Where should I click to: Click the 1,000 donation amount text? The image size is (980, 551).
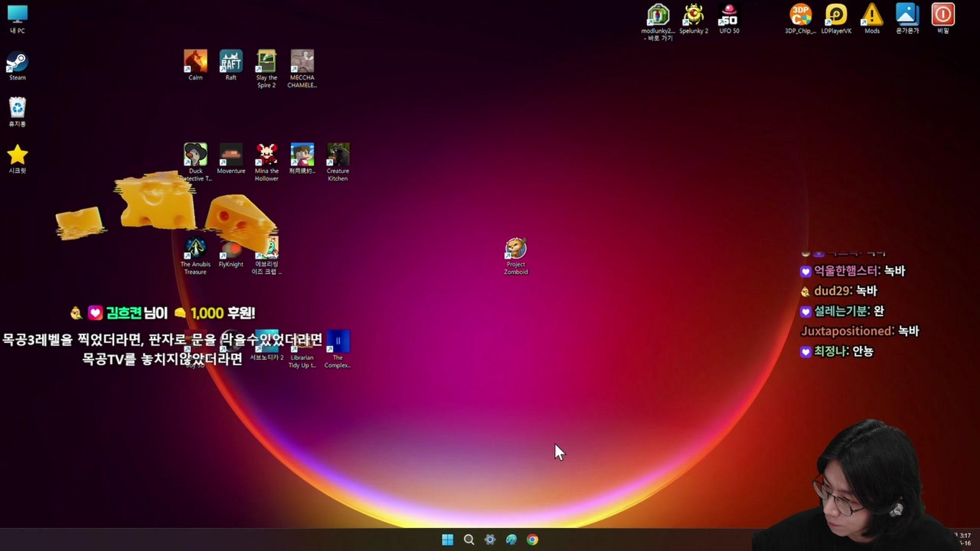click(207, 313)
